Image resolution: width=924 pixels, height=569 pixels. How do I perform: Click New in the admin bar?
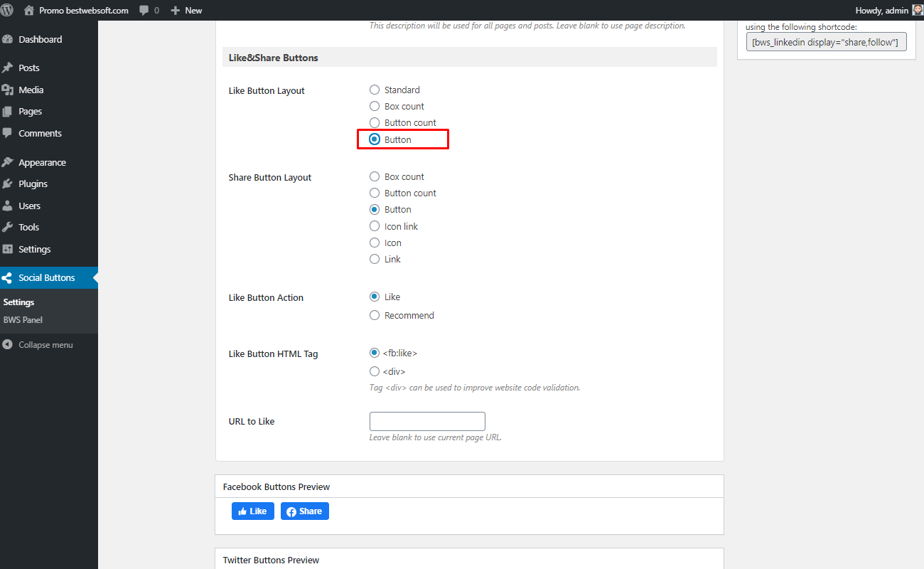pos(193,11)
